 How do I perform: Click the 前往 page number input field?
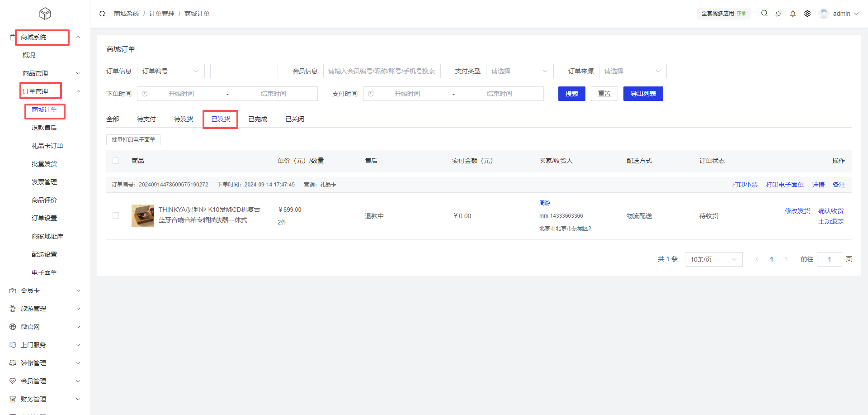(829, 259)
